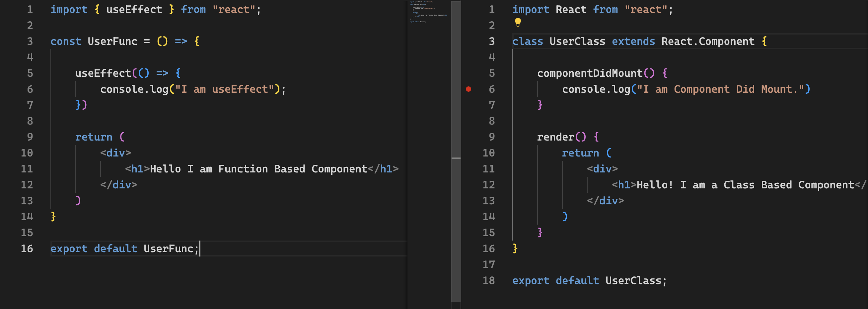Click opening <div> tag in left editor
868x309 pixels.
pyautogui.click(x=115, y=153)
